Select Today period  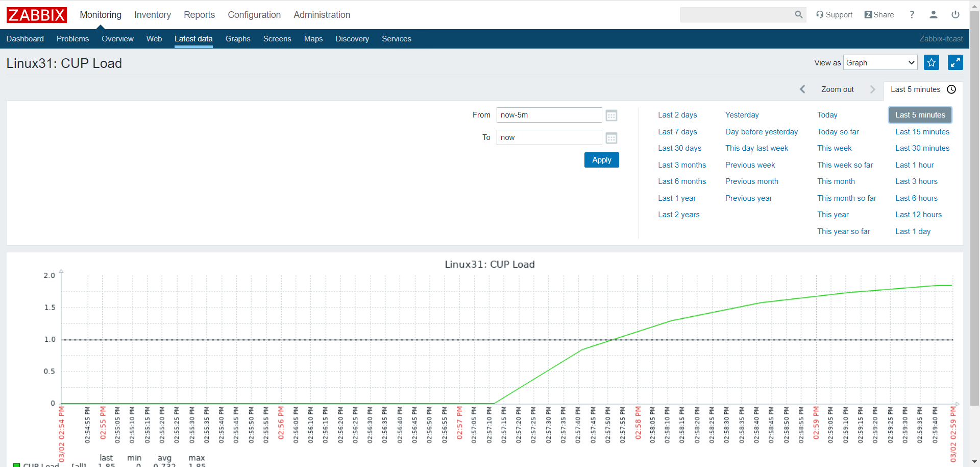tap(827, 115)
